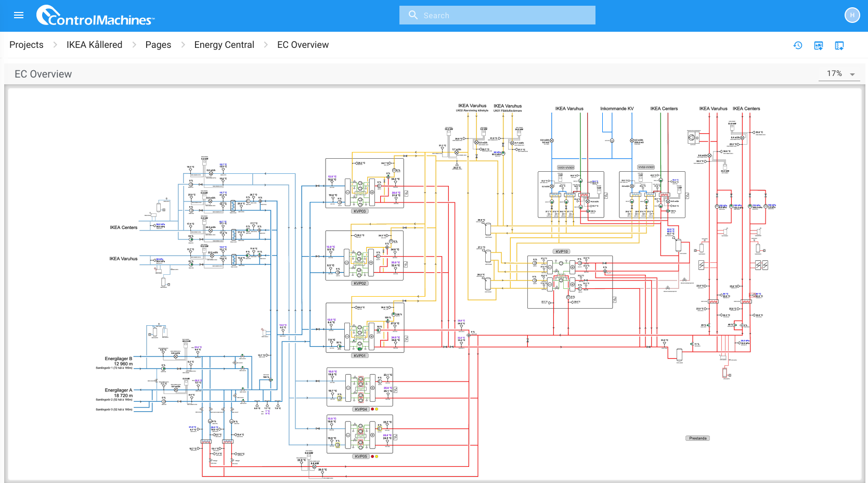Click the Prestanda button
This screenshot has width=868, height=483.
pos(698,438)
